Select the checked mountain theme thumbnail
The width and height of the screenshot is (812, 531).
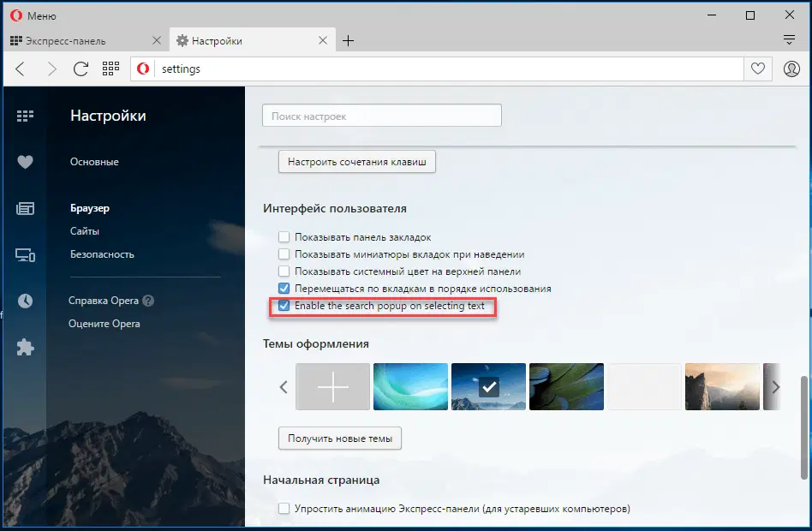tap(488, 386)
